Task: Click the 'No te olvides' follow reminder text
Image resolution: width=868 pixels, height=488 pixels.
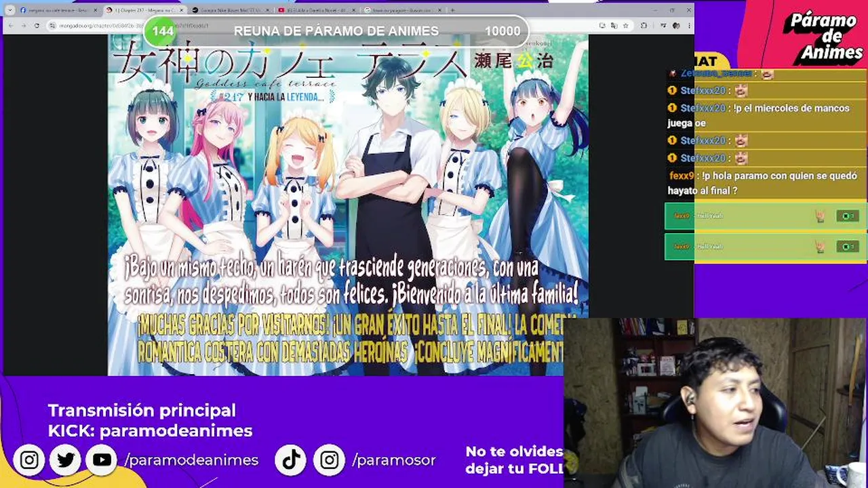Action: (514, 460)
